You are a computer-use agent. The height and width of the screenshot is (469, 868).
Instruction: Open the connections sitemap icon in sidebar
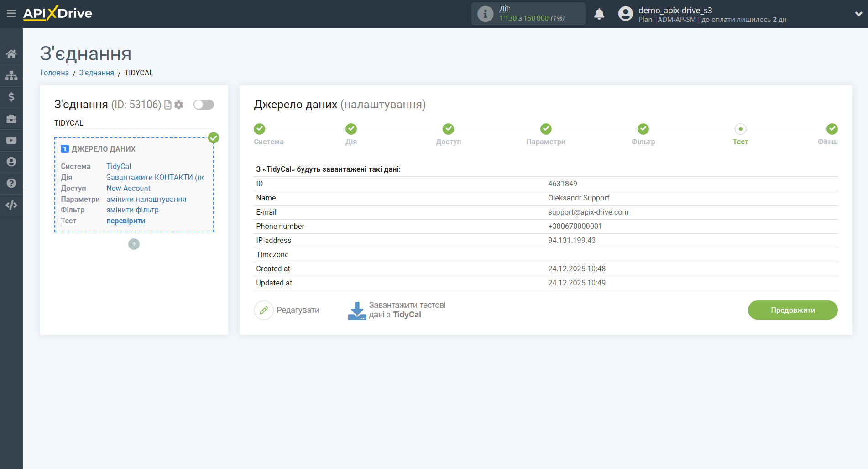(x=11, y=76)
